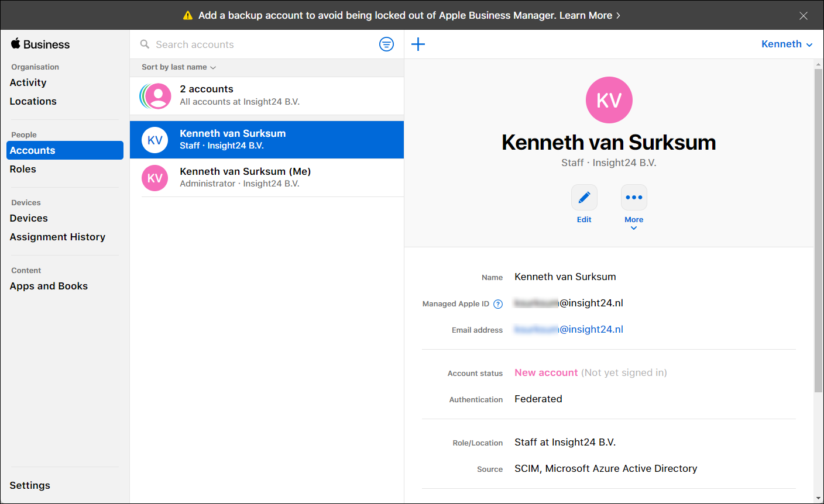Click the scrollbar up arrow
The width and height of the screenshot is (824, 504).
coord(818,64)
